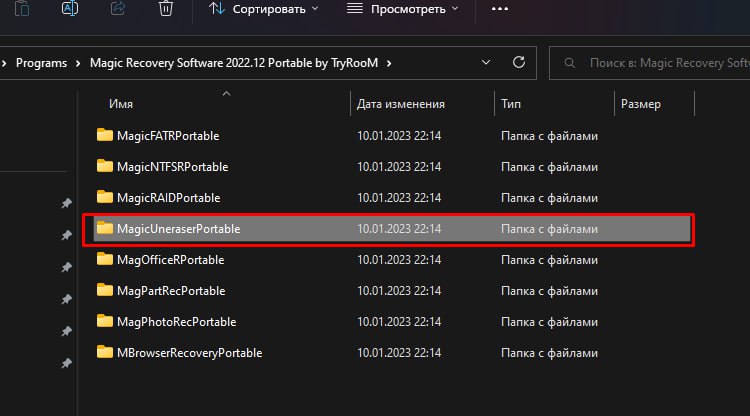This screenshot has height=416, width=750.
Task: Click the Rename toolbar icon
Action: [x=70, y=8]
